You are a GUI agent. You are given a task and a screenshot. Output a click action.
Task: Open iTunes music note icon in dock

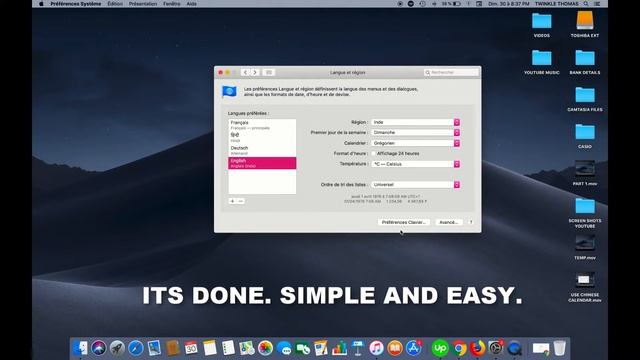click(376, 348)
